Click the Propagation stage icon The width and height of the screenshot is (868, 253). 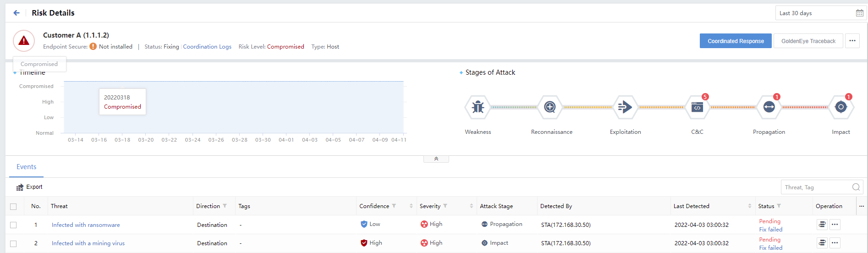769,107
